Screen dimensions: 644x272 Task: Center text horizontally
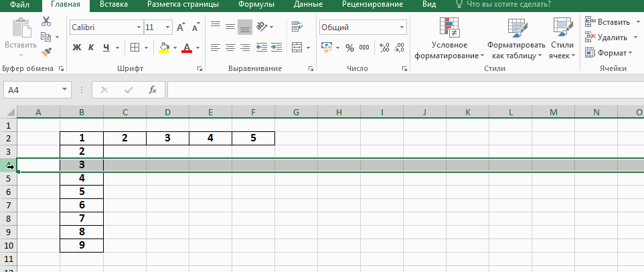230,48
